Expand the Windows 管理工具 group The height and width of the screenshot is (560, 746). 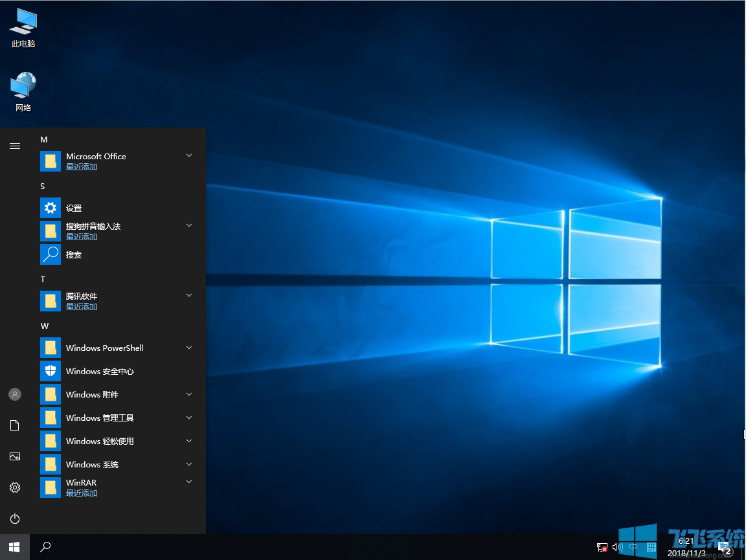point(188,417)
